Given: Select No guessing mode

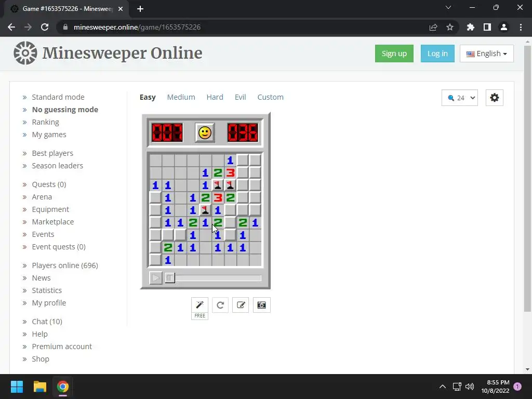Looking at the screenshot, I should [x=65, y=110].
